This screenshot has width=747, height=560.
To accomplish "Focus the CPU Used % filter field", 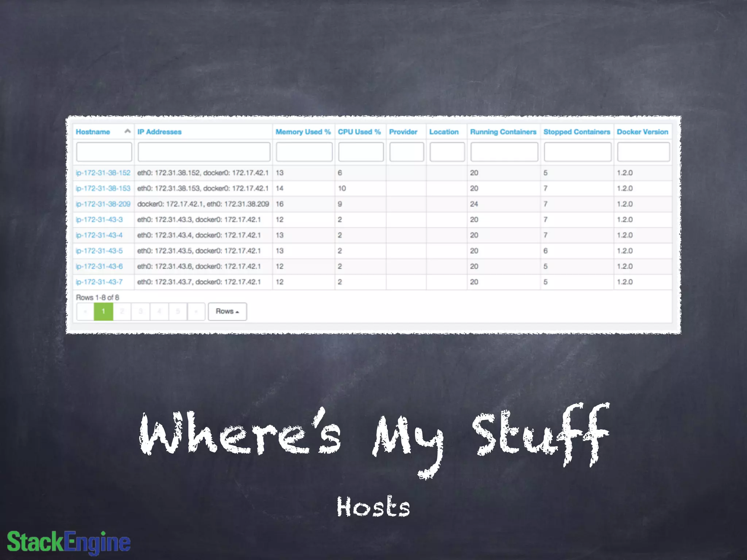I will tap(361, 152).
